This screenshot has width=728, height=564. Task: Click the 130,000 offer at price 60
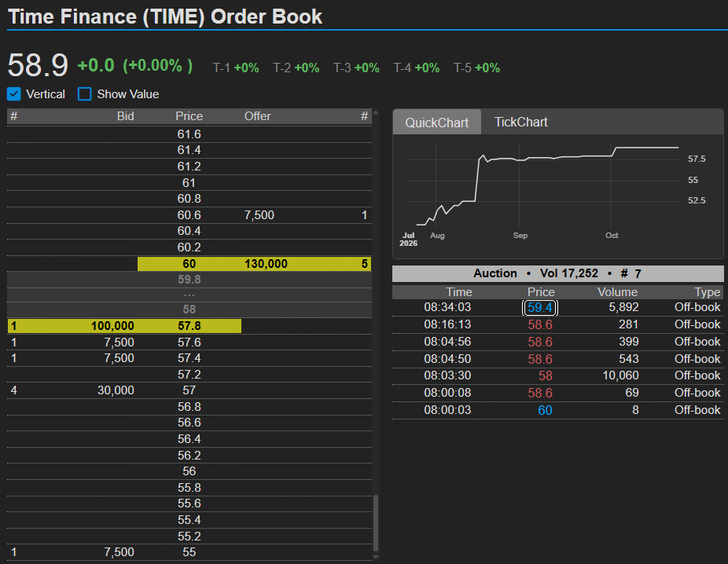[x=266, y=264]
